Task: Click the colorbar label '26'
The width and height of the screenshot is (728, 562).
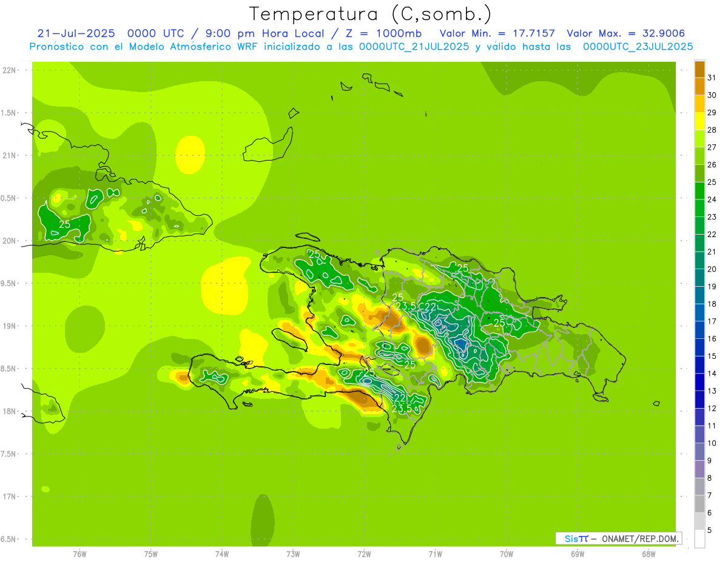Action: [x=712, y=165]
